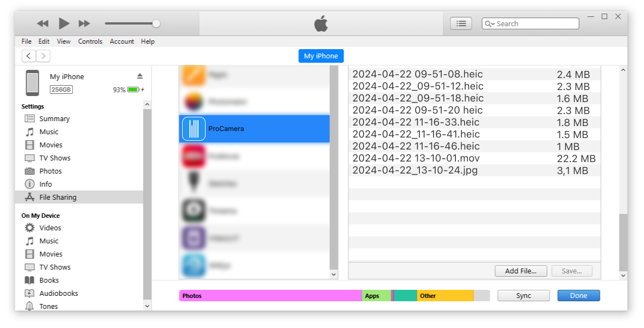Viewport: 644px width, 328px height.
Task: Click the fast-forward button
Action: tap(84, 23)
